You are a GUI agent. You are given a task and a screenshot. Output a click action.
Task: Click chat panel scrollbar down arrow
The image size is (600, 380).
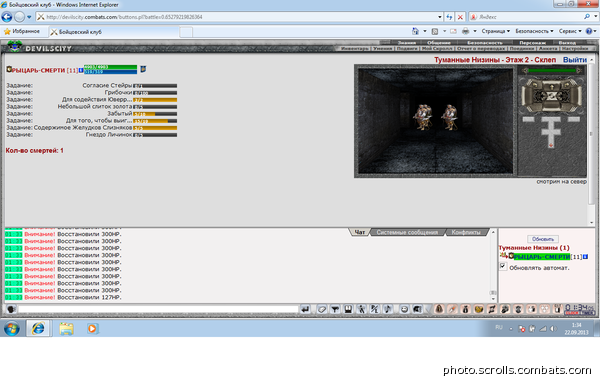click(493, 299)
